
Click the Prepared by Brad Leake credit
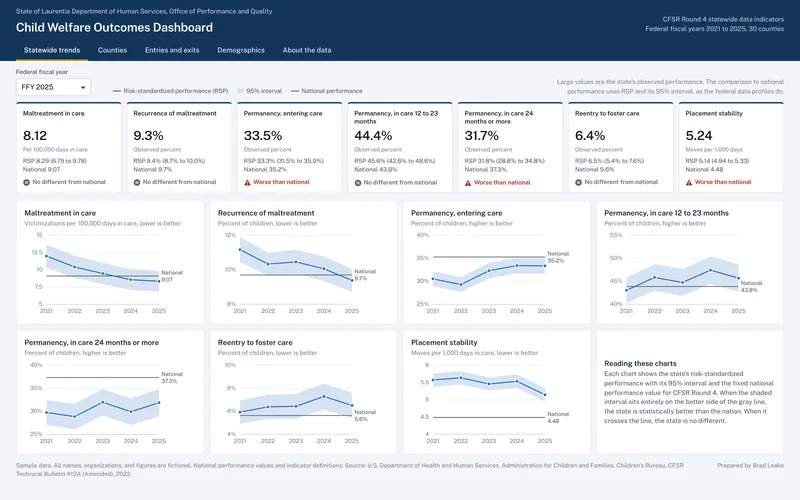pyautogui.click(x=750, y=465)
